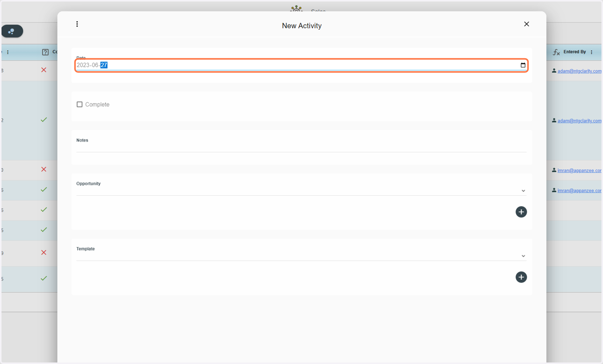Viewport: 603px width, 364px height.
Task: Click the dark pill button in background toolbar
Action: [12, 31]
